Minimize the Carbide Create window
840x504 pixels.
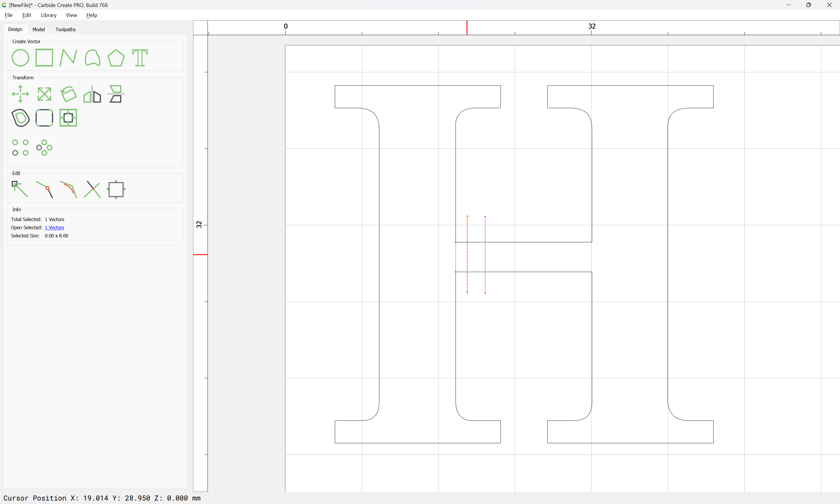coord(788,5)
